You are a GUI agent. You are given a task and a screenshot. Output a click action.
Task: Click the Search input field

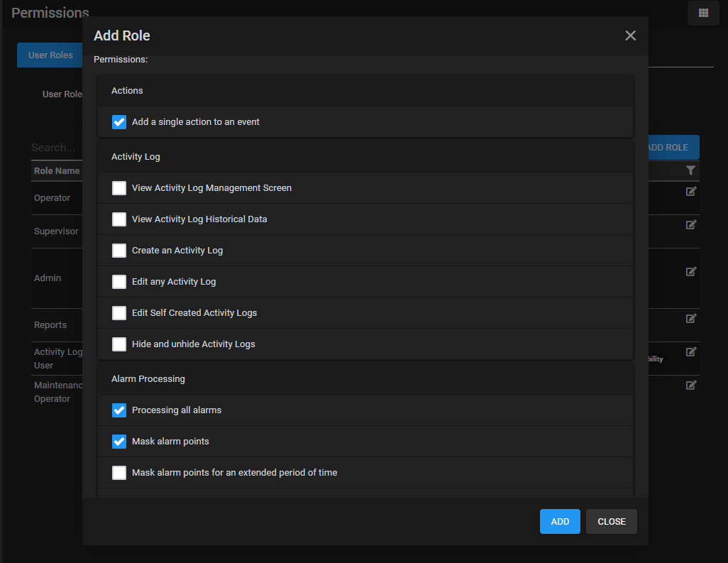[x=57, y=148]
